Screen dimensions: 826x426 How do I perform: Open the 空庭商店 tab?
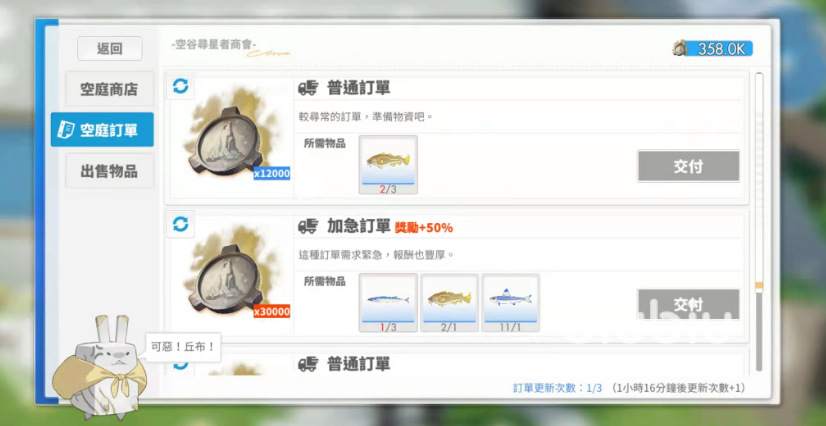click(109, 89)
